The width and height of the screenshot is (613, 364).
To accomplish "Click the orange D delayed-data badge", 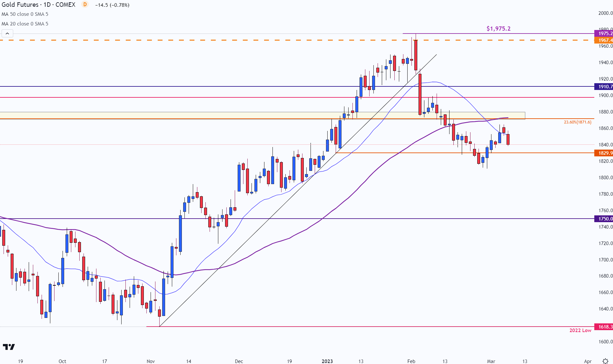I will click(85, 5).
